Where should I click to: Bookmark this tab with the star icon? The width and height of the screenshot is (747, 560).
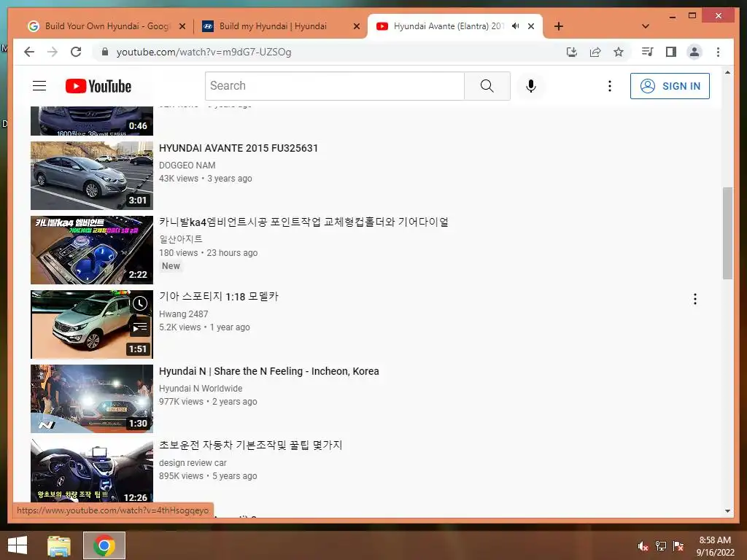(619, 52)
